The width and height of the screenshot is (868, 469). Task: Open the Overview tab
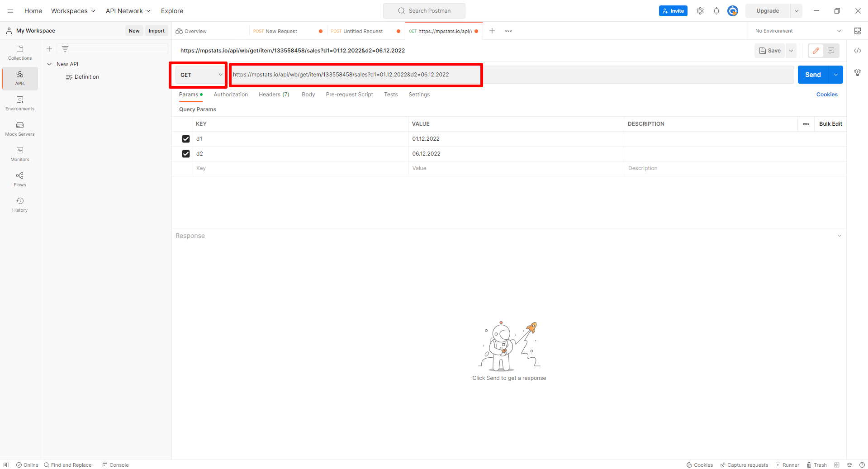click(x=210, y=31)
